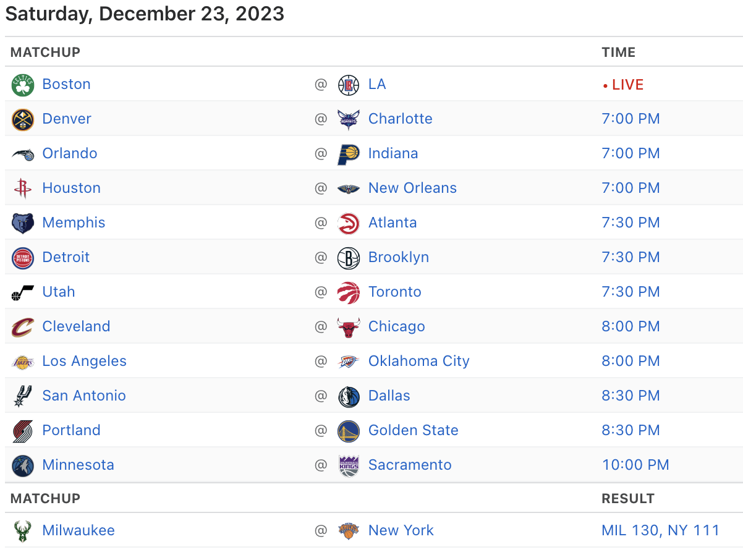Open the MIL 130, NY 111 result
The width and height of the screenshot is (743, 560).
(x=660, y=530)
